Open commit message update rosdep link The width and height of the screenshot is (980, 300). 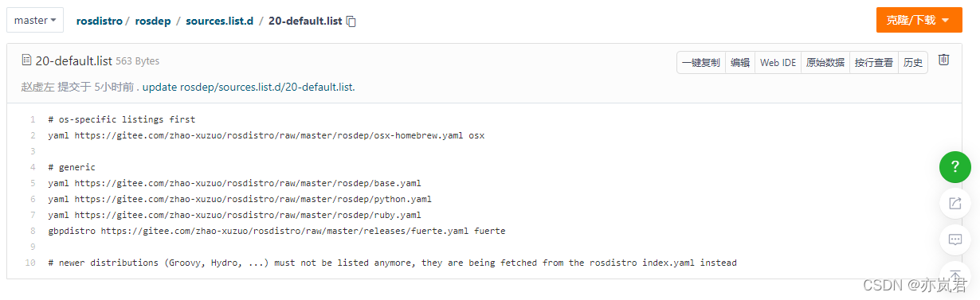pos(249,87)
